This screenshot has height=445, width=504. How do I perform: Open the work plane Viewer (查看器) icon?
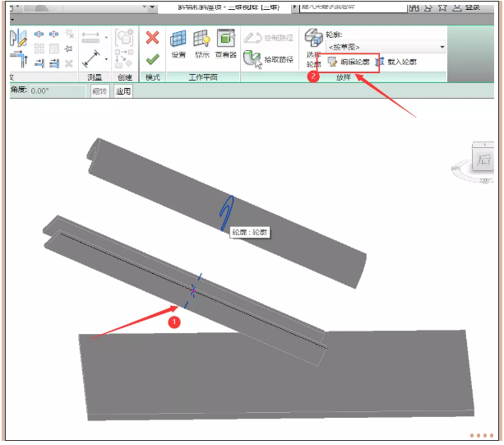click(x=225, y=44)
